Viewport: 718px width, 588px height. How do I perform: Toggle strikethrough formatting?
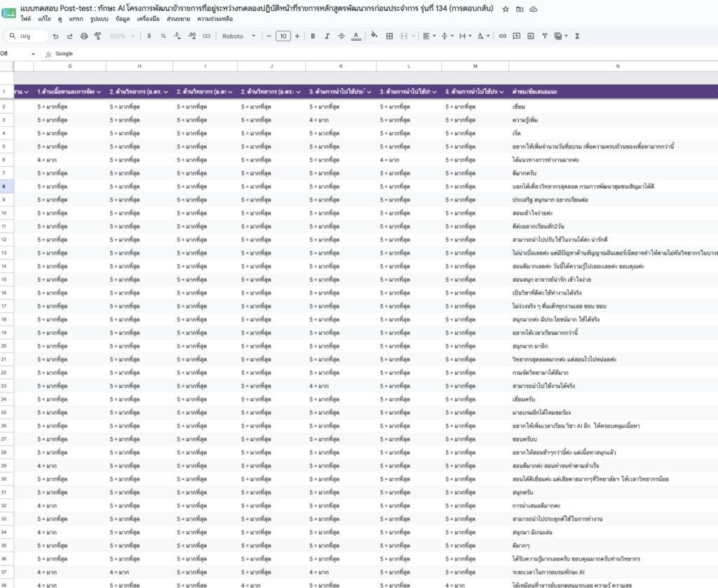tap(341, 36)
